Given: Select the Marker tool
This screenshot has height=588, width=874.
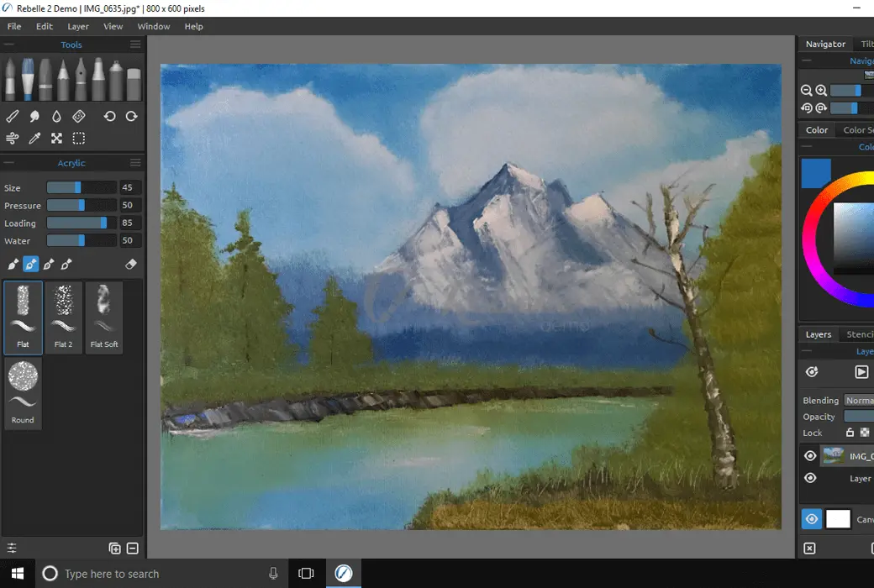Looking at the screenshot, I should click(x=98, y=79).
